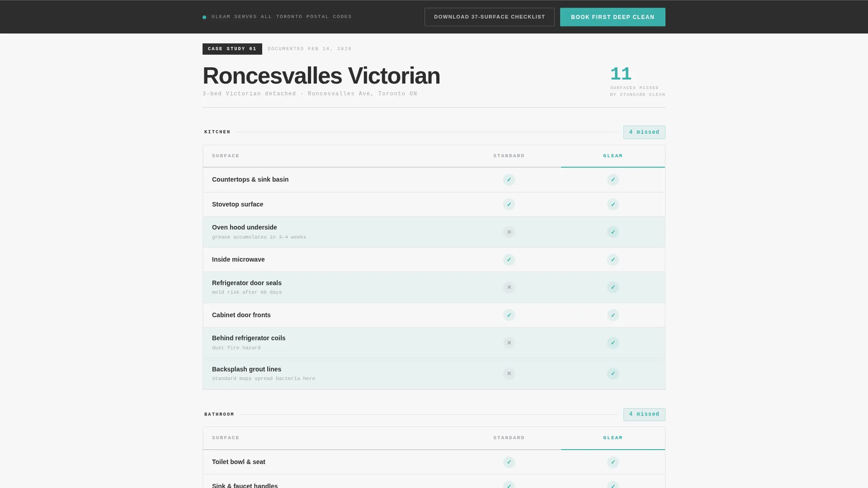Click 'Gleam serves all Toronto postal codes' text
The image size is (868, 488).
coord(282,17)
